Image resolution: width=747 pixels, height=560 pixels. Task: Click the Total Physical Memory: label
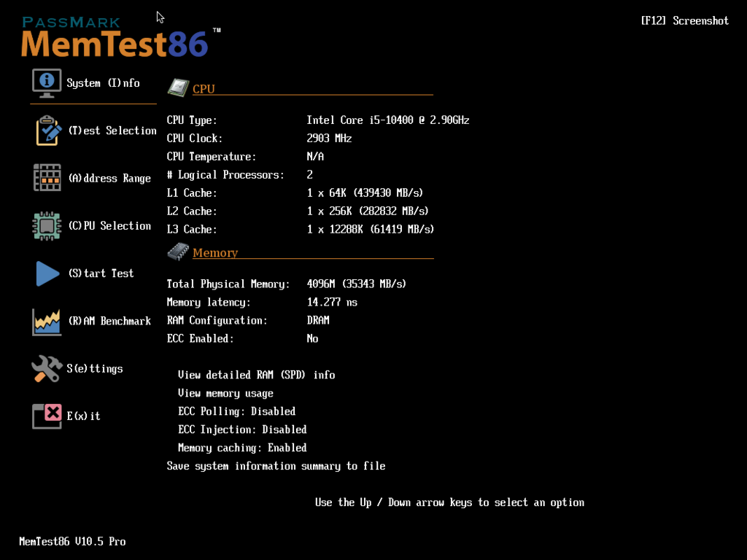[x=228, y=284]
